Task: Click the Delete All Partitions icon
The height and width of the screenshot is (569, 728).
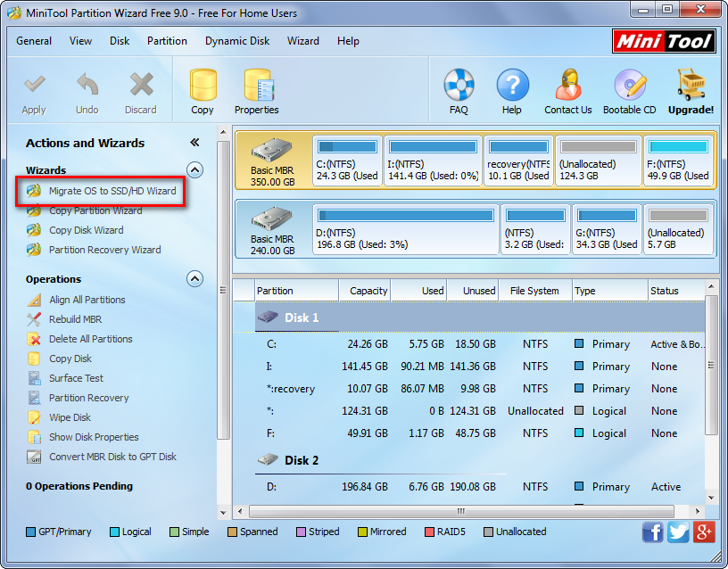Action: (34, 339)
